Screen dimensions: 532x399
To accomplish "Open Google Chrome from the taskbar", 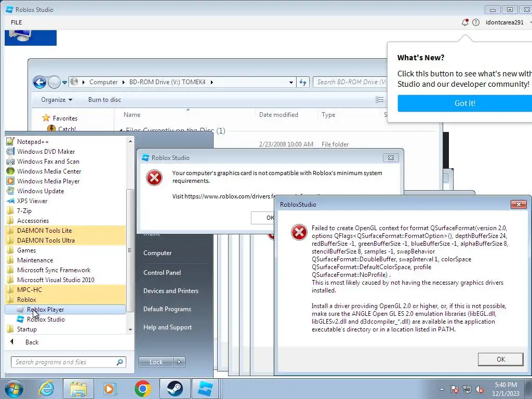I will point(143,389).
